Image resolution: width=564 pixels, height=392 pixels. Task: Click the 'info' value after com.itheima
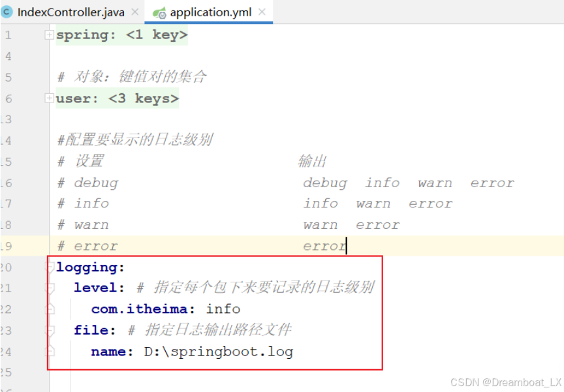(223, 309)
